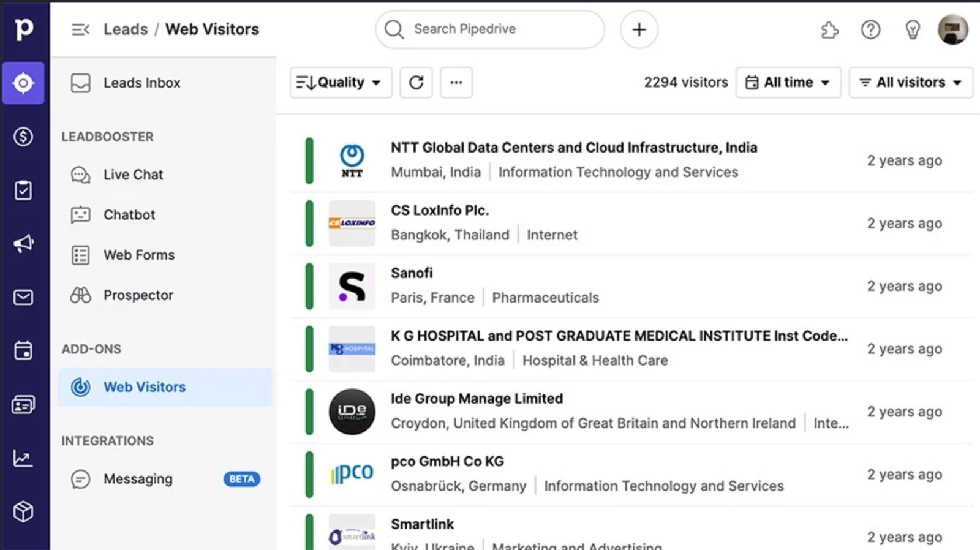The width and height of the screenshot is (980, 550).
Task: Click the quick add plus button
Action: 639,29
